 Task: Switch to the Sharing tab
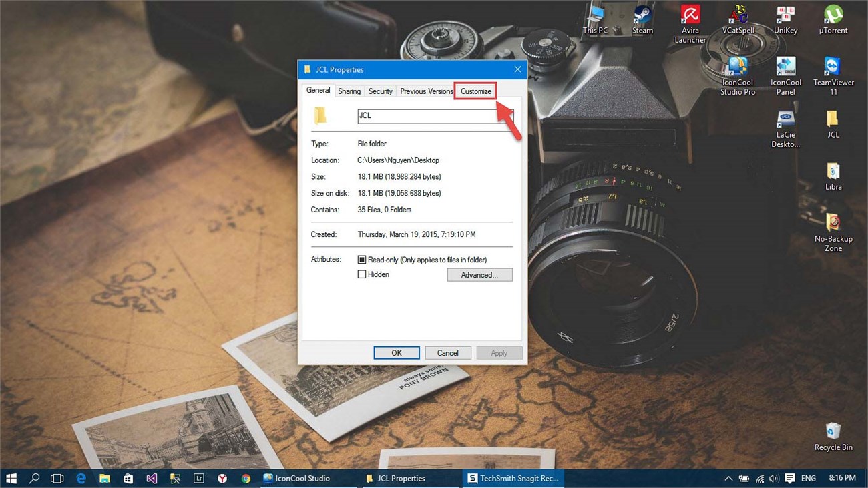[x=349, y=91]
